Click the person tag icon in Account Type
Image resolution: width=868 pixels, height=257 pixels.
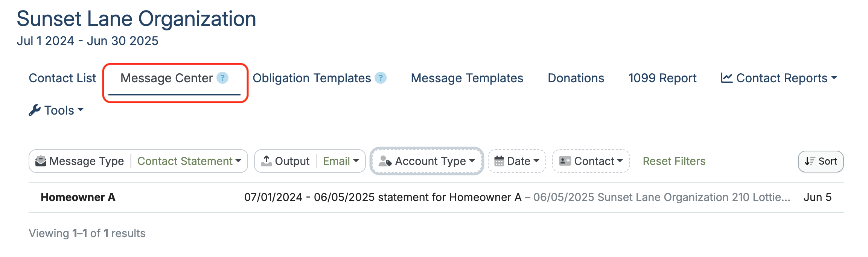385,161
